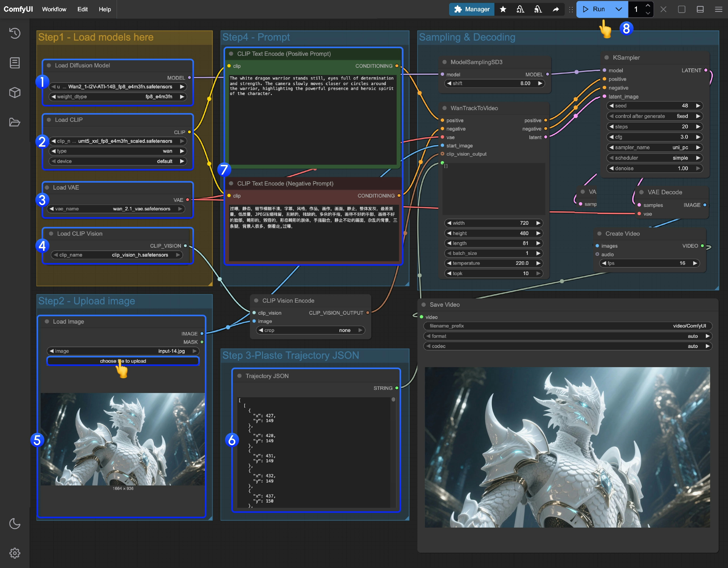Click the positive prompt text box
Screen dimensions: 728x568
[x=312, y=120]
